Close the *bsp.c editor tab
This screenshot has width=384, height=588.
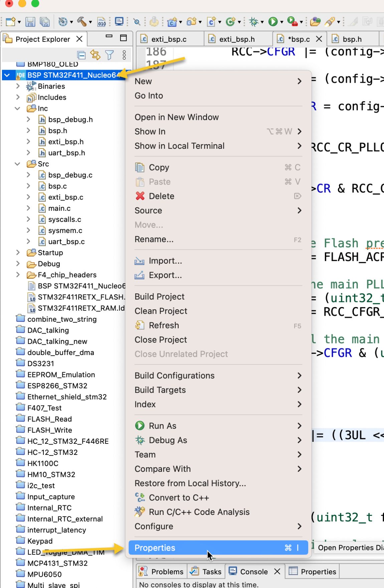319,39
